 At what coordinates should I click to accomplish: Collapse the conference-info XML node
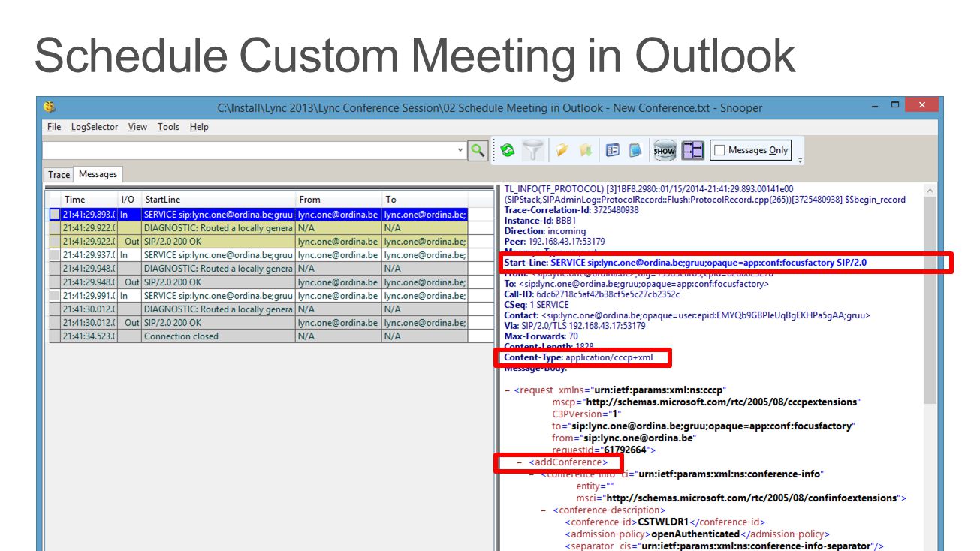(532, 474)
